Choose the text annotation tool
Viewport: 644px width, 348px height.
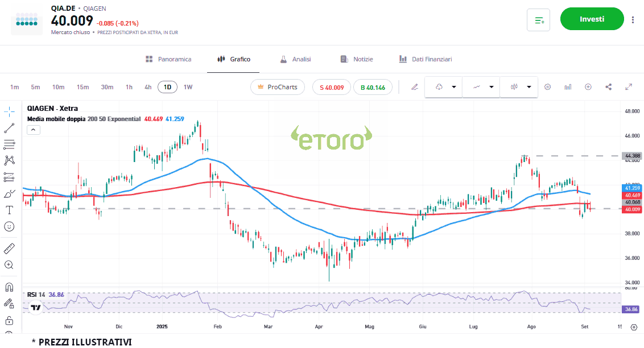pos(9,210)
